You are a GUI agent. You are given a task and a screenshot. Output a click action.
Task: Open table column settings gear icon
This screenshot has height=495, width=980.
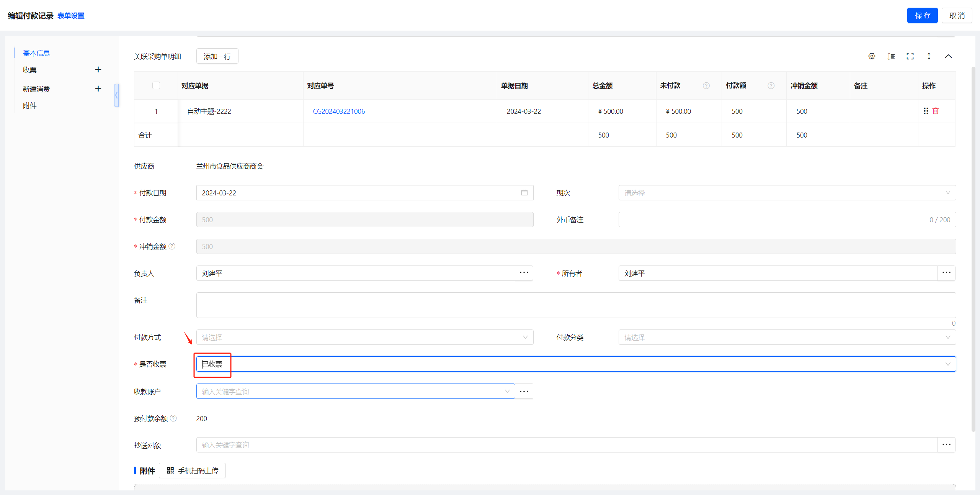click(x=872, y=56)
